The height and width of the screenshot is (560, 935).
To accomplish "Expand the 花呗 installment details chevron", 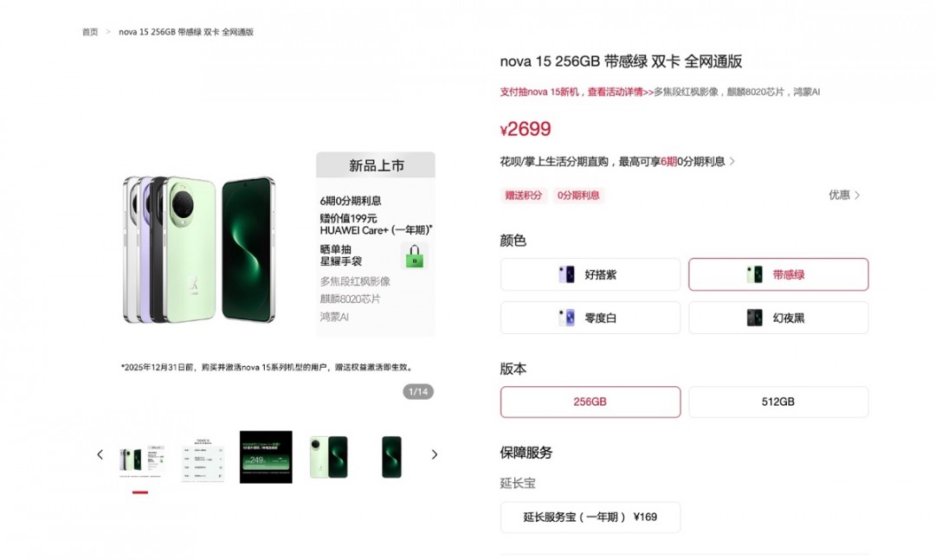I will click(732, 162).
